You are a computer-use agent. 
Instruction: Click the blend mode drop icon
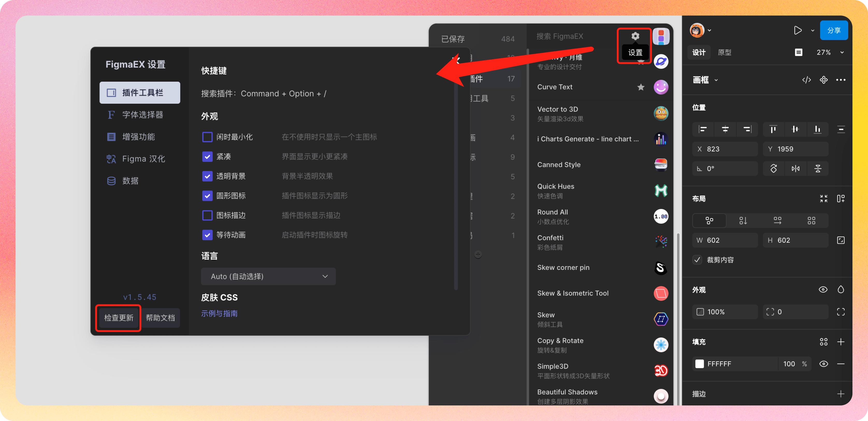click(x=841, y=290)
